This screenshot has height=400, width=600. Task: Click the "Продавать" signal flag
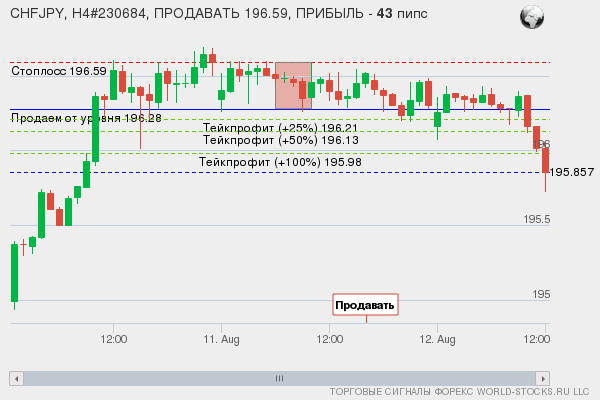coord(365,305)
